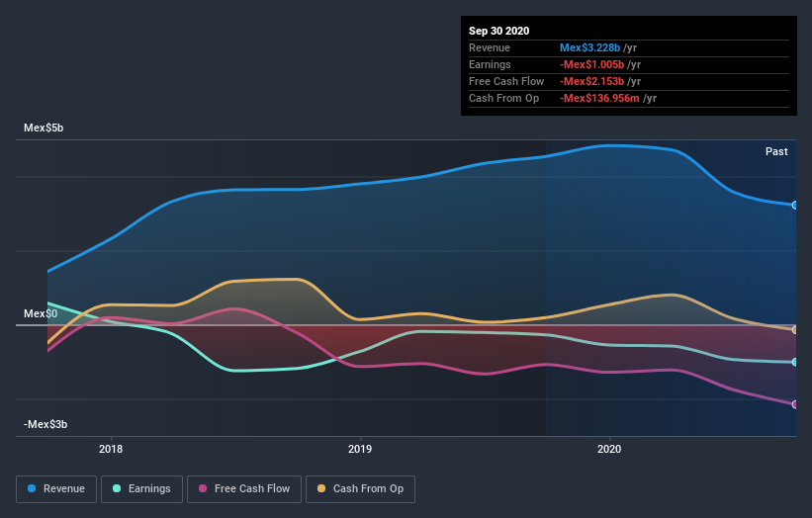Select the Revenue endpoint marker on chart

click(794, 206)
